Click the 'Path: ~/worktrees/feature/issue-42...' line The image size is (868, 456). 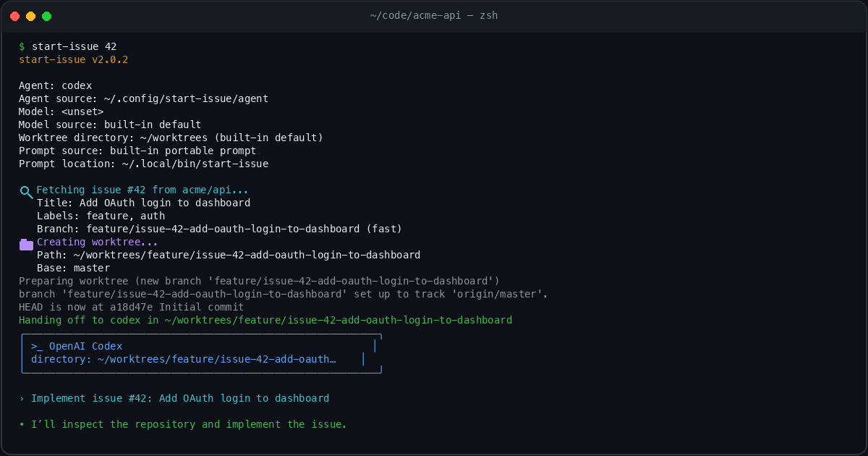click(229, 255)
